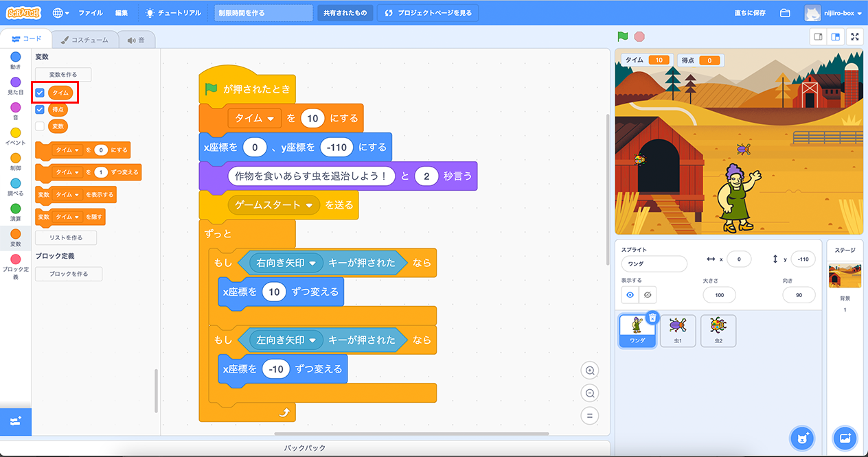Open the ファイル menu
868x457 pixels.
91,13
